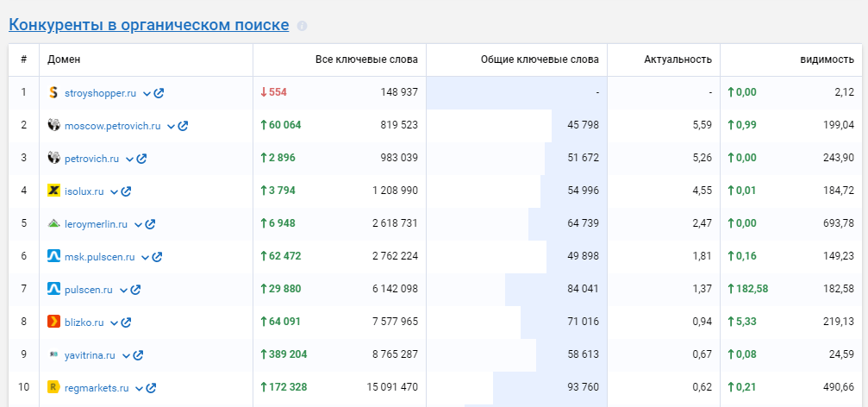Click the moscow.petrovich.ru favicon
Image resolution: width=868 pixels, height=407 pixels.
53,125
